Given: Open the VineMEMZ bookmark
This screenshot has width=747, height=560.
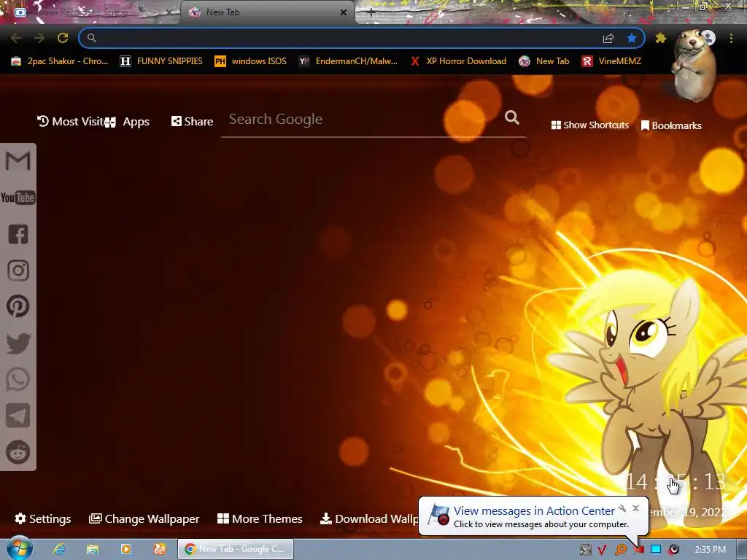Looking at the screenshot, I should pos(611,61).
